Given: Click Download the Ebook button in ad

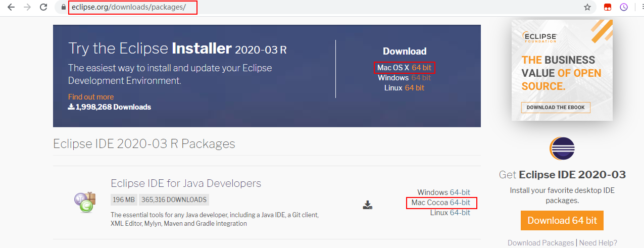Looking at the screenshot, I should point(556,108).
